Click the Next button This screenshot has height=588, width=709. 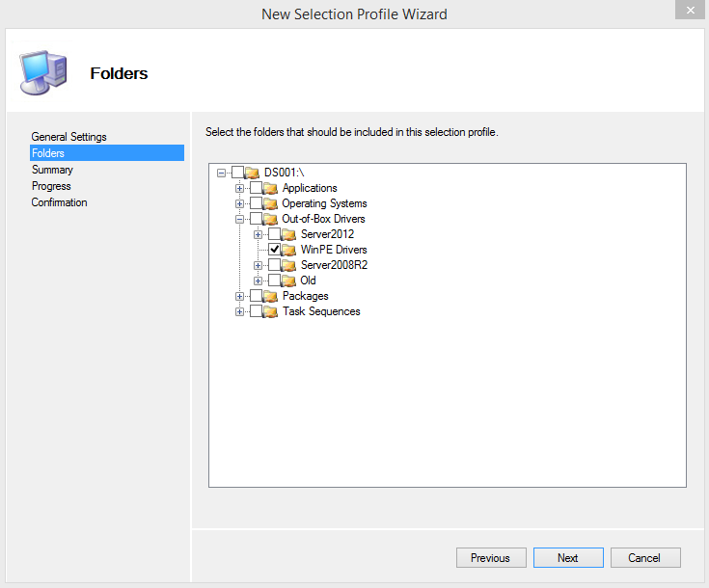point(568,558)
